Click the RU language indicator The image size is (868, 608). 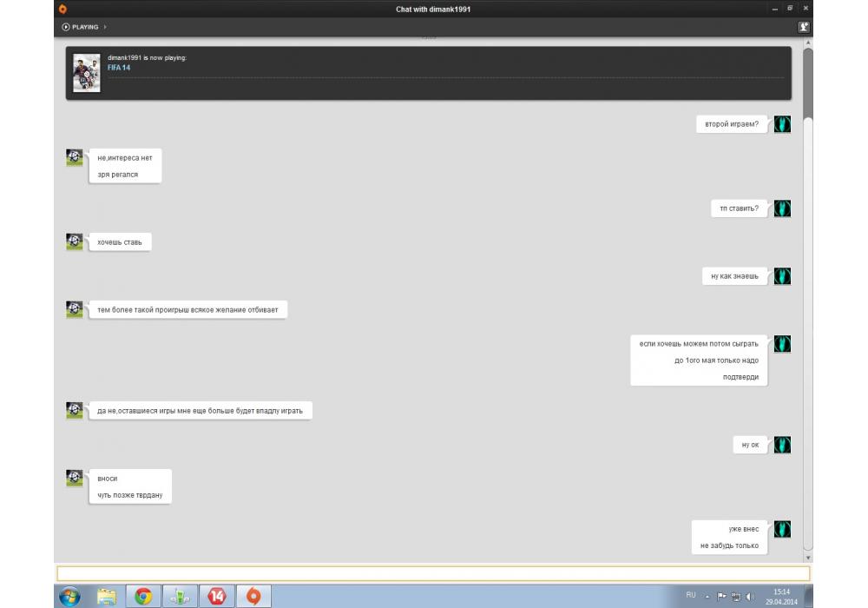[x=691, y=595]
